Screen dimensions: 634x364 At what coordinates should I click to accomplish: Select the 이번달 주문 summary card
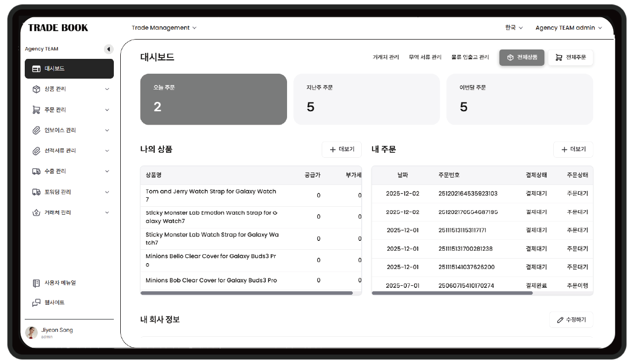click(x=520, y=99)
